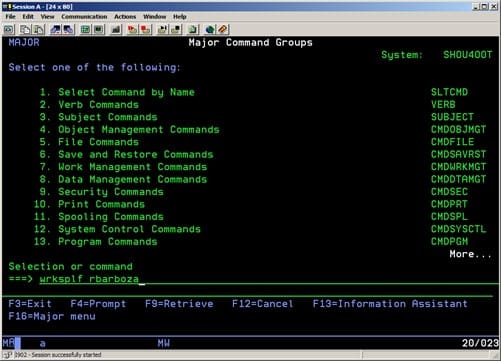
Task: Open the Communication menu
Action: (x=84, y=17)
